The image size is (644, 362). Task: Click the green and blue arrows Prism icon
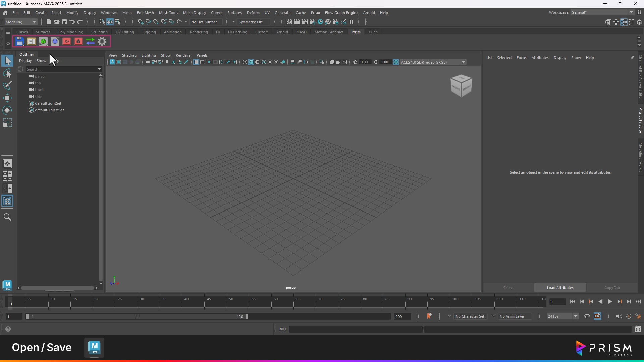(x=90, y=42)
